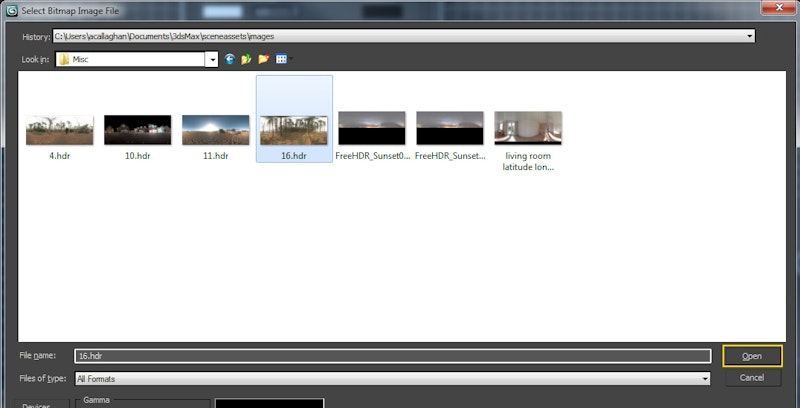Pick the first FreeHDR_Sunset file

[x=371, y=130]
